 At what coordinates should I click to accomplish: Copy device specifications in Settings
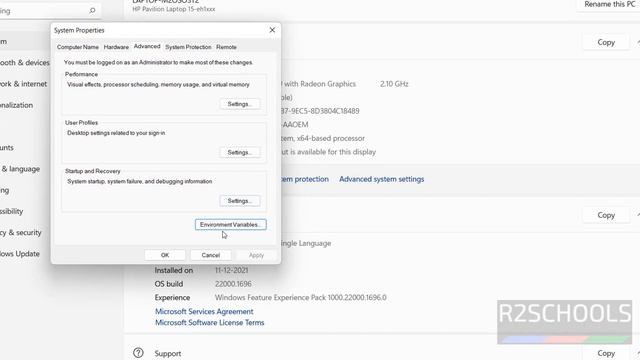(606, 42)
